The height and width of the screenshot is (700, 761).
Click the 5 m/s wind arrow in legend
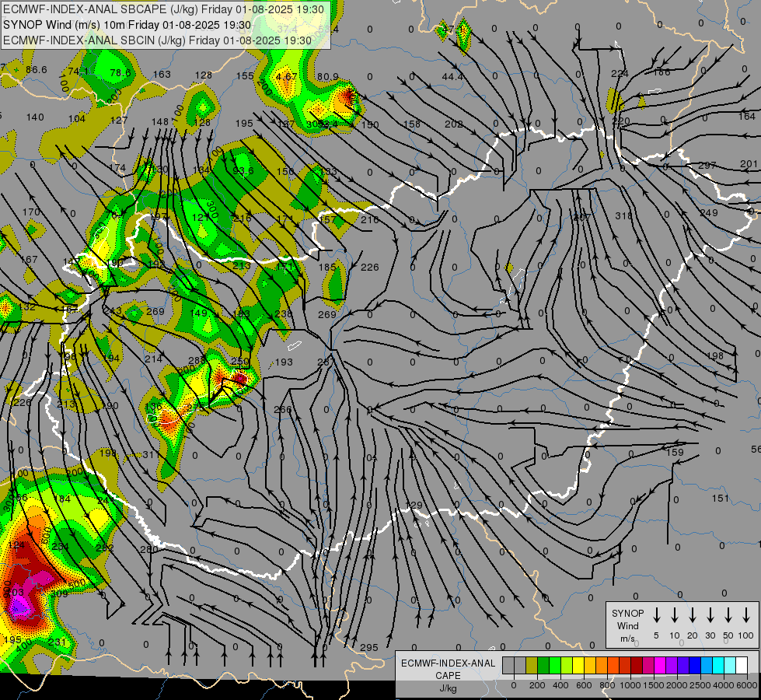pos(656,615)
